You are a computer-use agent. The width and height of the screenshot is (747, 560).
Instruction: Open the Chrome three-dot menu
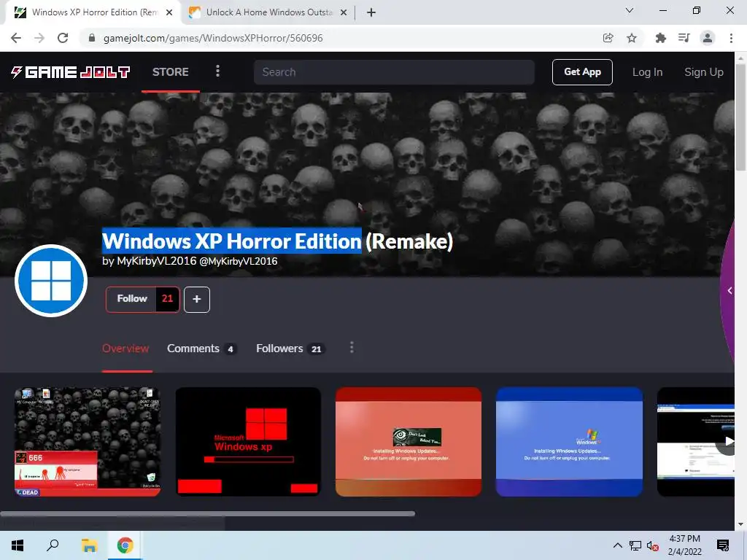point(731,38)
